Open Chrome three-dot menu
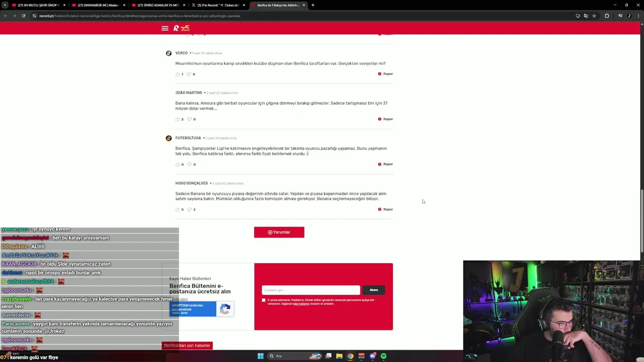 638,16
